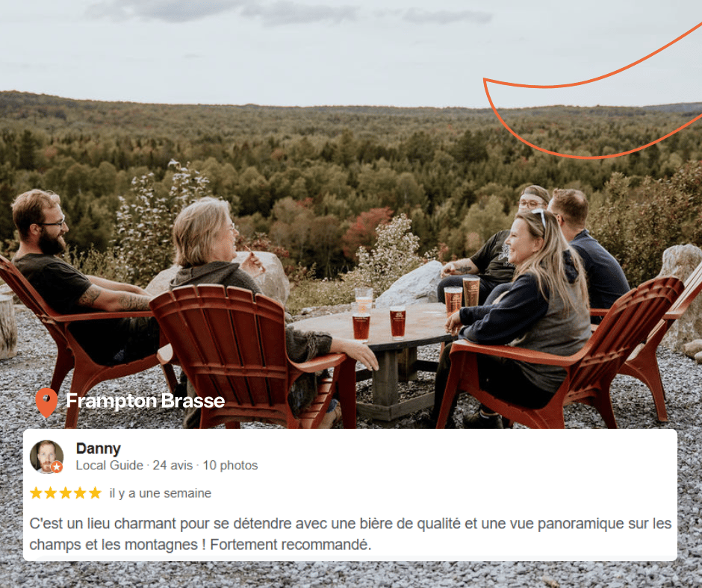
Task: Click the 'Local Guide' label
Action: 109,466
